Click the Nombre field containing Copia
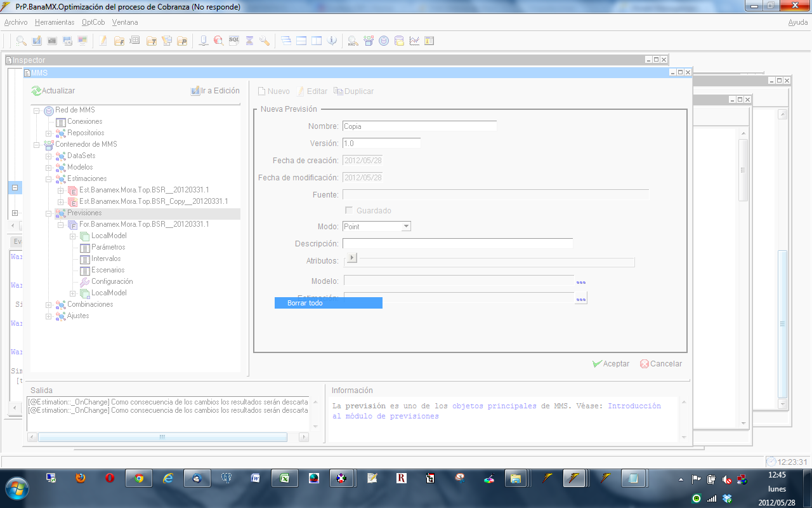Screen dimensions: 812x508 point(419,126)
